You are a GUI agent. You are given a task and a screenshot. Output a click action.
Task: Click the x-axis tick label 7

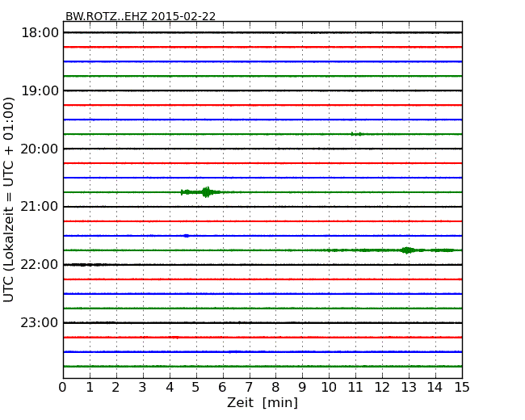249,388
